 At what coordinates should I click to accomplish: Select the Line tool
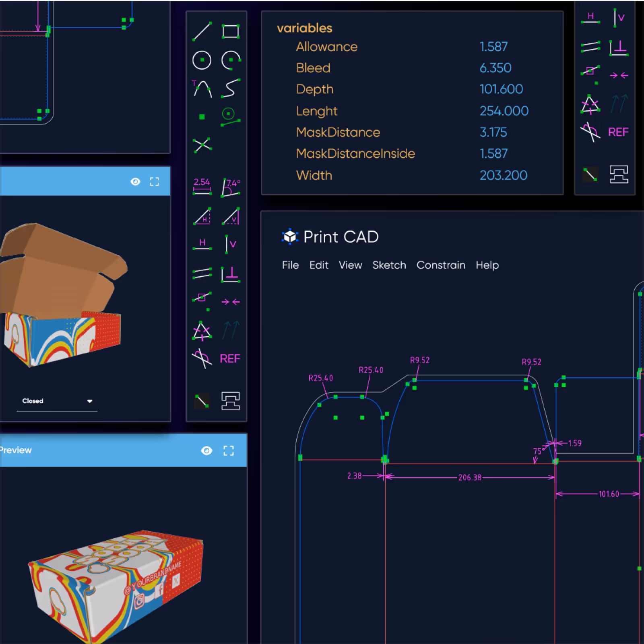[x=202, y=31]
